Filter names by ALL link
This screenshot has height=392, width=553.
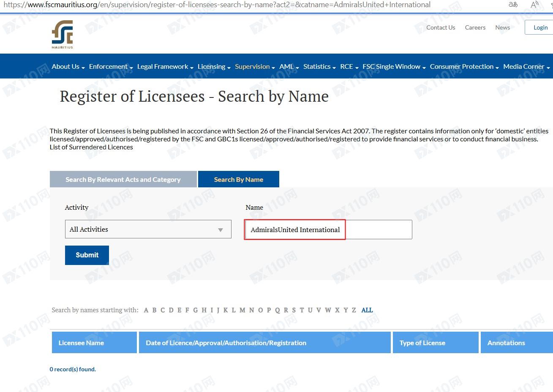tap(367, 310)
